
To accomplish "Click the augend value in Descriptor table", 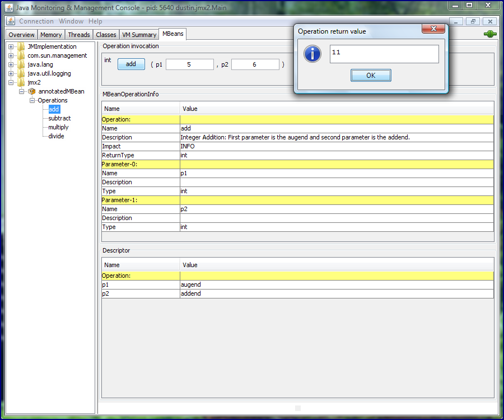I will [337, 284].
